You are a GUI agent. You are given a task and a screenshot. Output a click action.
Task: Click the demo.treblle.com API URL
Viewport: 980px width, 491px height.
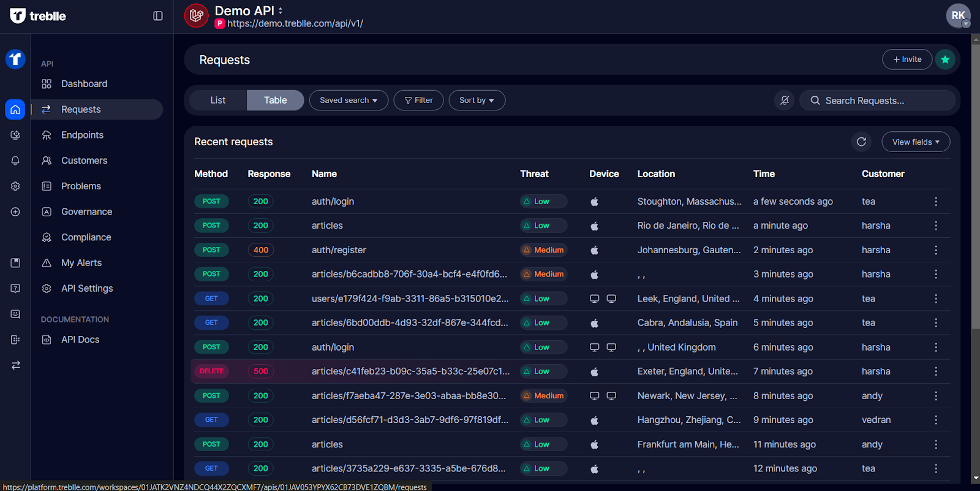pyautogui.click(x=295, y=24)
